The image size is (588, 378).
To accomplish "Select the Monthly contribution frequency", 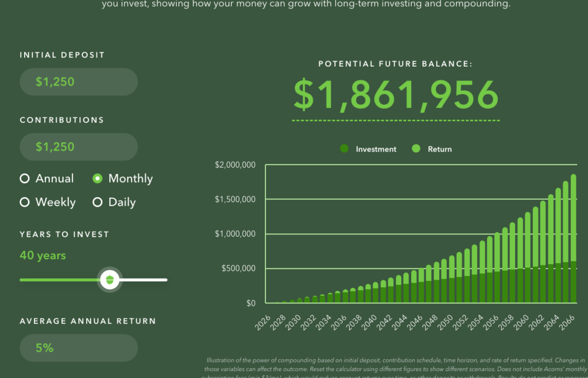I will pyautogui.click(x=98, y=179).
